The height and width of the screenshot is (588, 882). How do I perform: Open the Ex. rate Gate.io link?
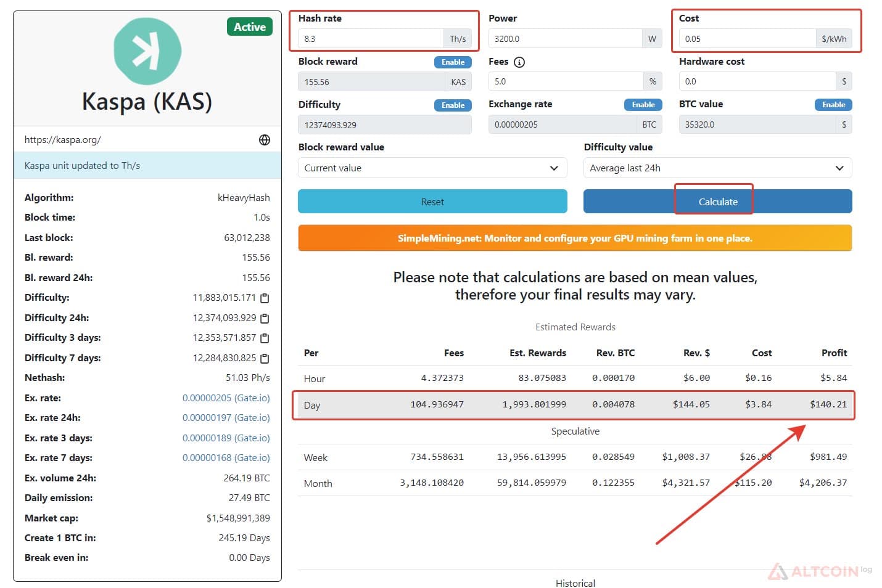pyautogui.click(x=226, y=398)
